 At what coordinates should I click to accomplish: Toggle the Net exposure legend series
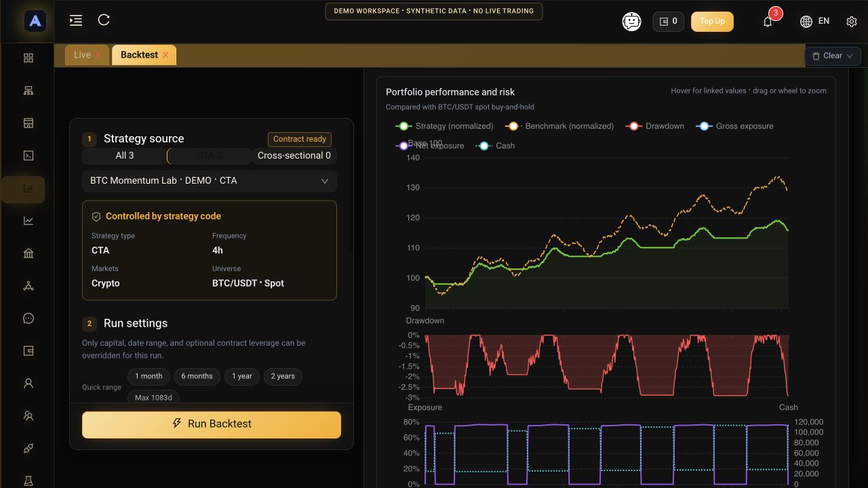[430, 146]
